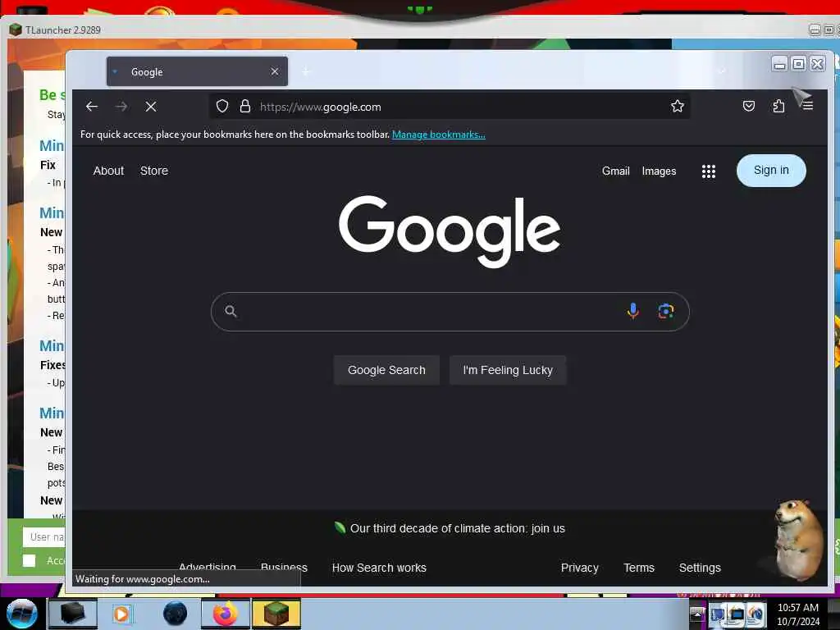Bookmark this page with the star icon
Screen dimensions: 840x630
[677, 106]
